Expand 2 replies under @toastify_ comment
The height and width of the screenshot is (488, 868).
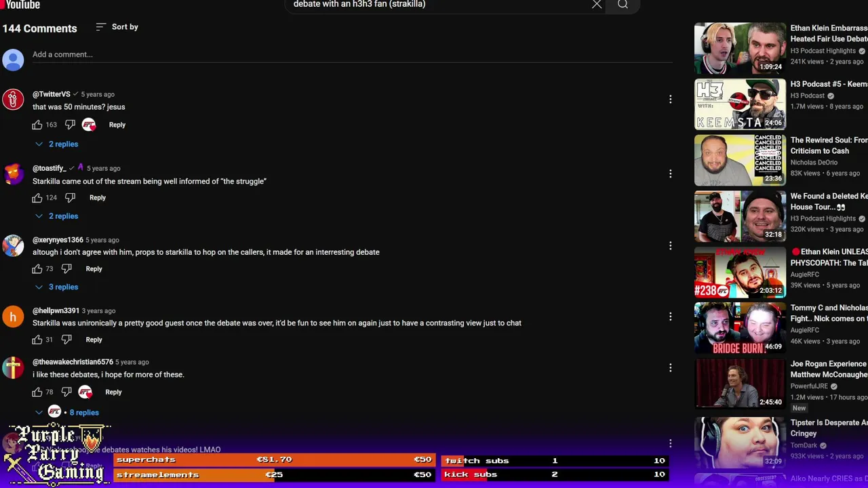pos(57,216)
